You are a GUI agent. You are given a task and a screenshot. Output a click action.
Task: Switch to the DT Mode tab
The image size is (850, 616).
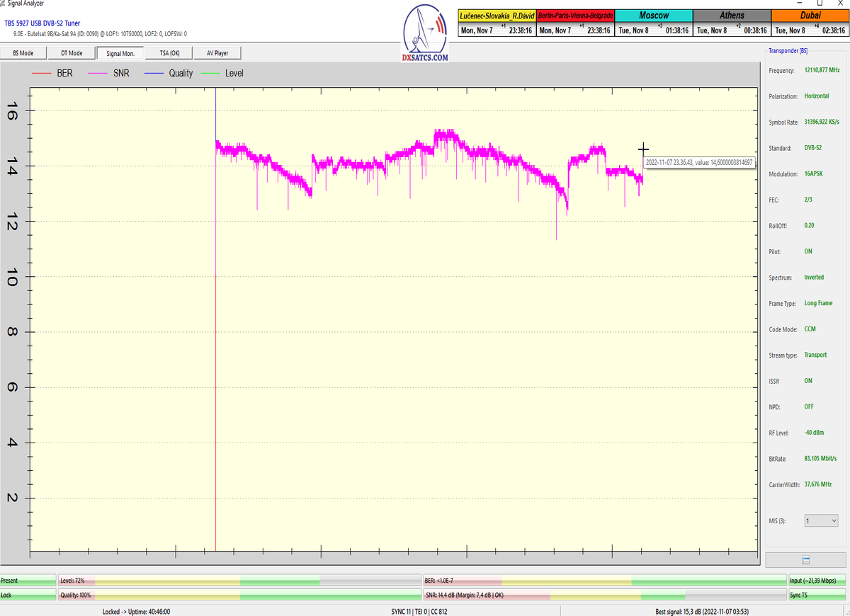(72, 53)
